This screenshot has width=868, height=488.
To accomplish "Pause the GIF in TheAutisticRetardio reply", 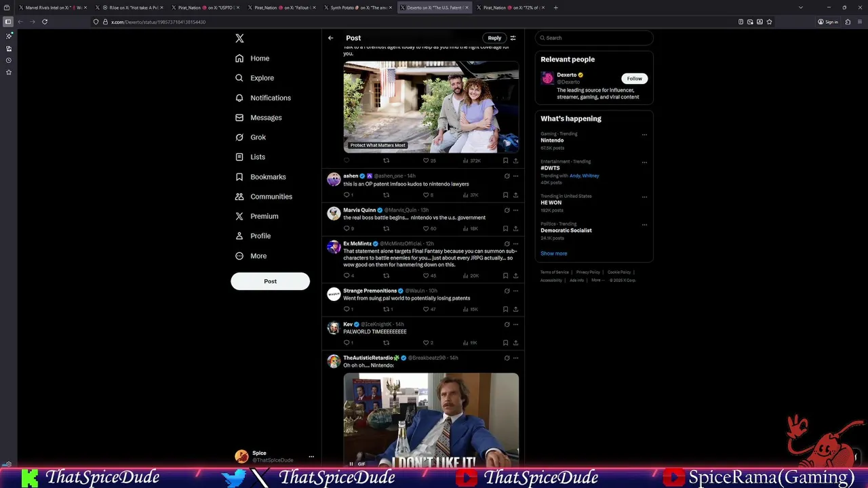I will click(351, 464).
